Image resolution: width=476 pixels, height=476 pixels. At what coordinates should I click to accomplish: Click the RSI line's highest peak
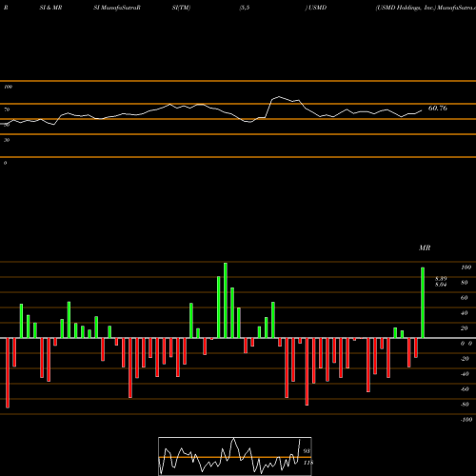(x=279, y=96)
